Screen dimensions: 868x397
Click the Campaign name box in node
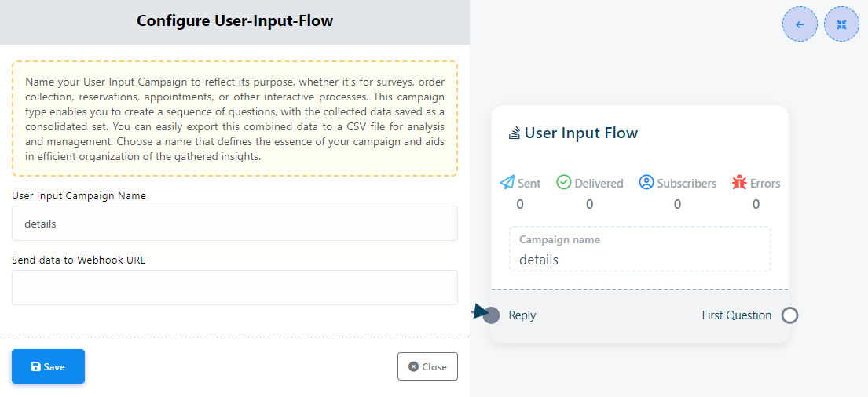(x=639, y=249)
